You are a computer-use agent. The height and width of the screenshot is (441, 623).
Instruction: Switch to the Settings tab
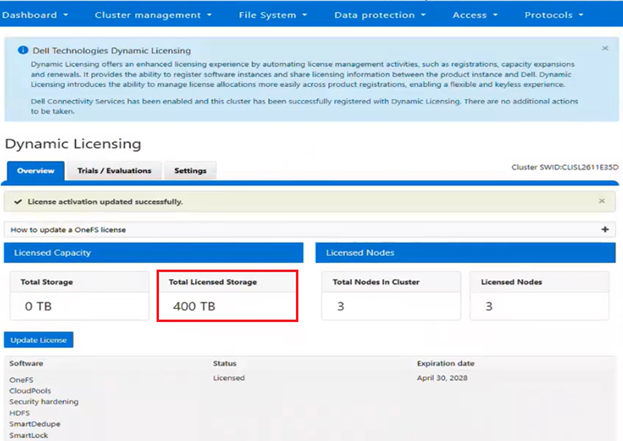pos(190,171)
